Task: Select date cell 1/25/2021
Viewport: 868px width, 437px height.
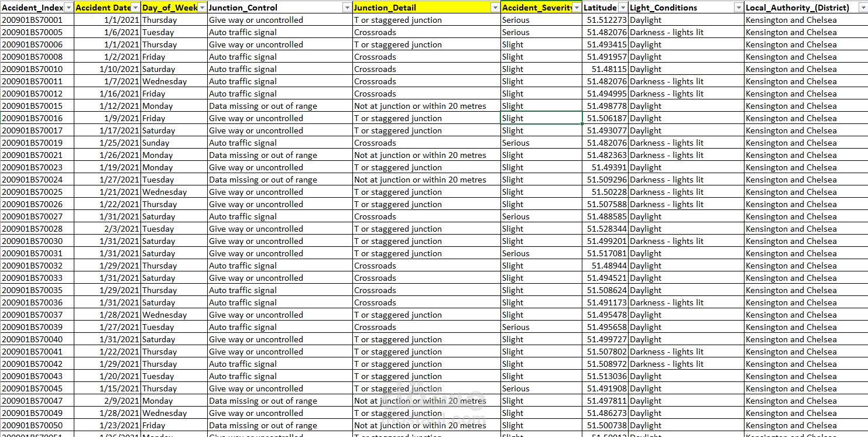Action: (108, 143)
